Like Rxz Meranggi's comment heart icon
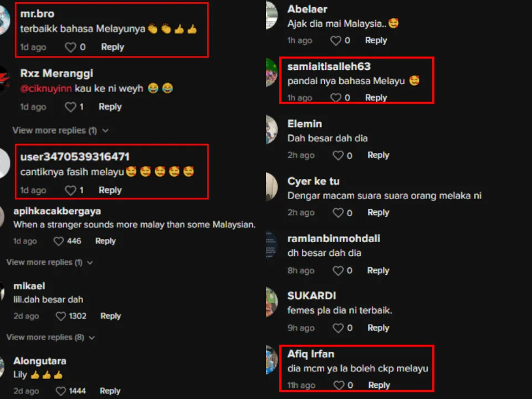 pos(70,107)
